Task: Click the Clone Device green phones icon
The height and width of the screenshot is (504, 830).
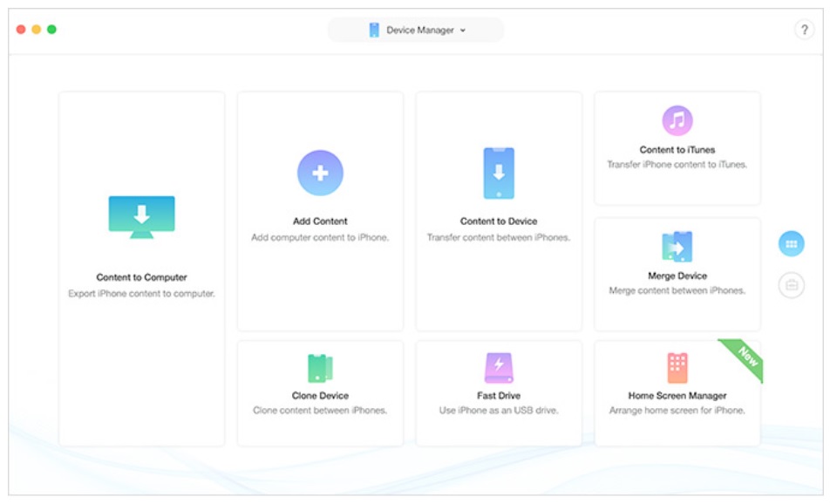Action: tap(320, 368)
